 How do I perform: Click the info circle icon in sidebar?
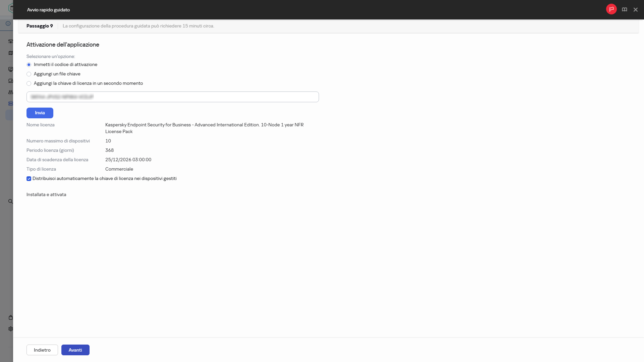(x=8, y=23)
